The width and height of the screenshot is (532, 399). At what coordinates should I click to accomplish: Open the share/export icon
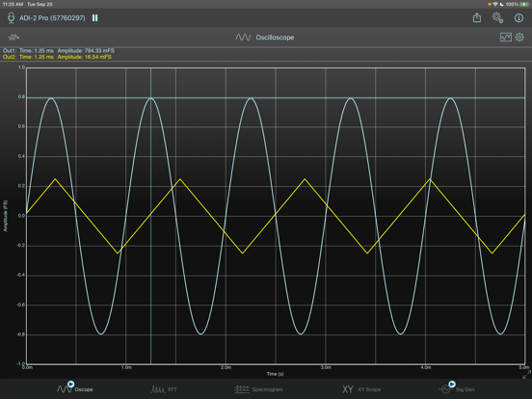[477, 17]
